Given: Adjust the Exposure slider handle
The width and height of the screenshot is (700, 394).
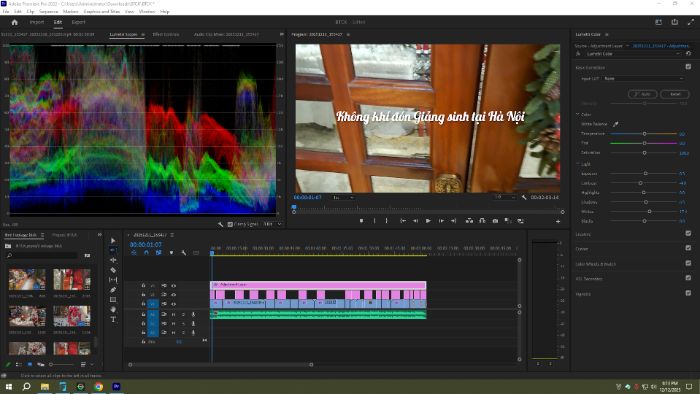Looking at the screenshot, I should pos(645,173).
